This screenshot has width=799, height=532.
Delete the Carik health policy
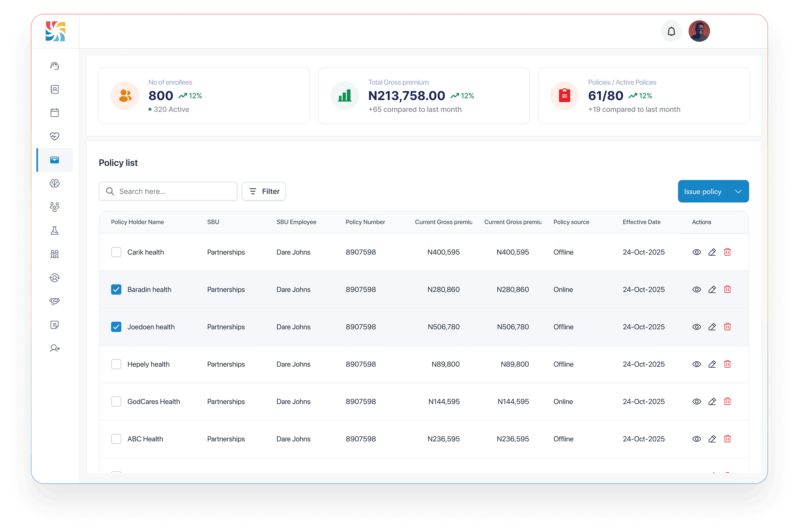(727, 252)
